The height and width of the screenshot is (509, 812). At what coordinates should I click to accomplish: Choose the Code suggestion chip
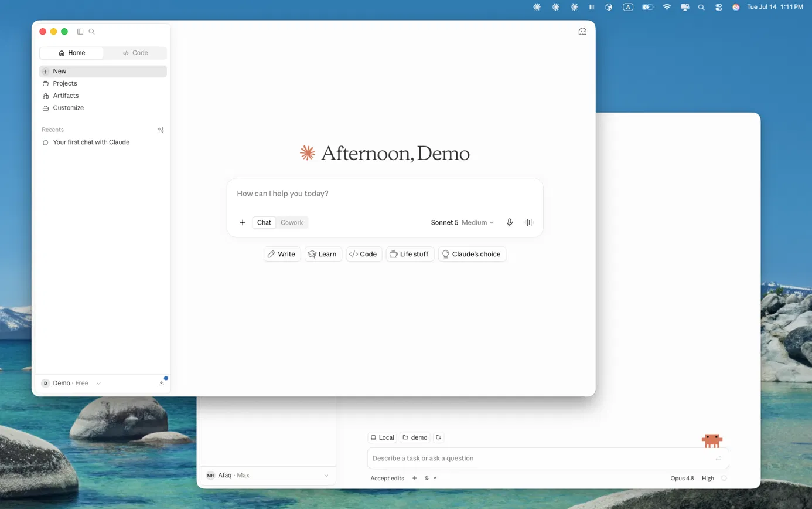pyautogui.click(x=364, y=254)
